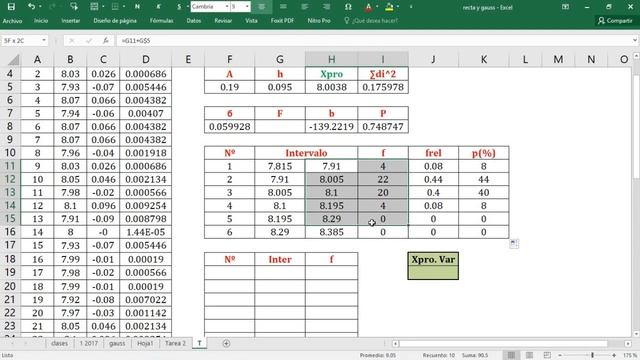Open the font color dropdown arrow
This screenshot has height=360, width=640.
tap(377, 7)
